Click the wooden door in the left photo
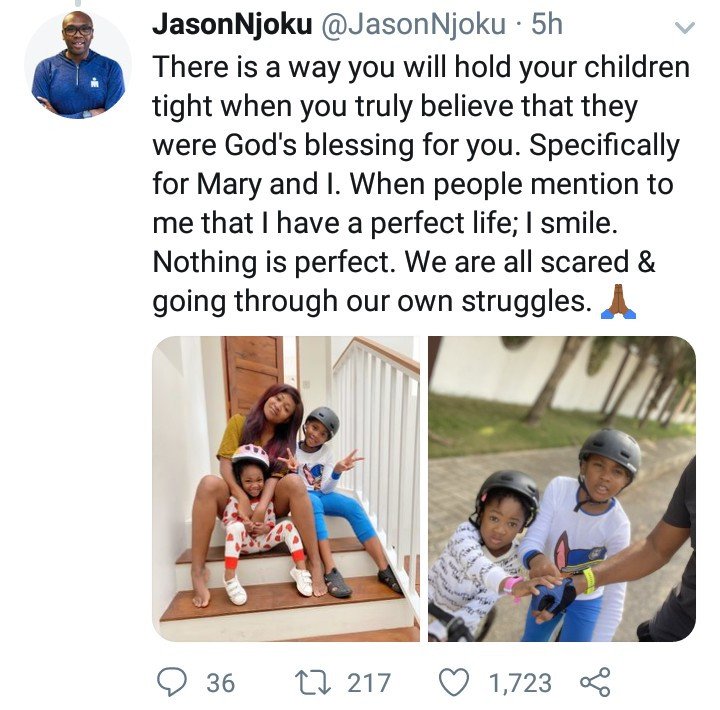 tap(252, 371)
